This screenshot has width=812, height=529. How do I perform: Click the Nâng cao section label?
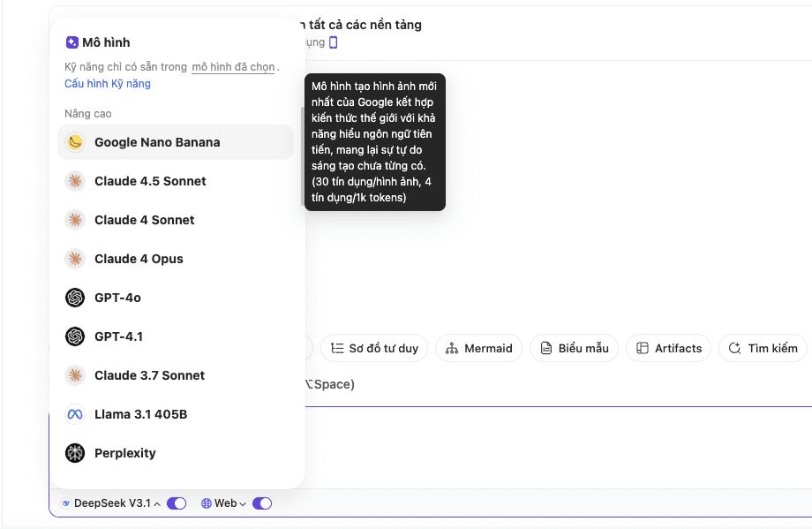[88, 113]
